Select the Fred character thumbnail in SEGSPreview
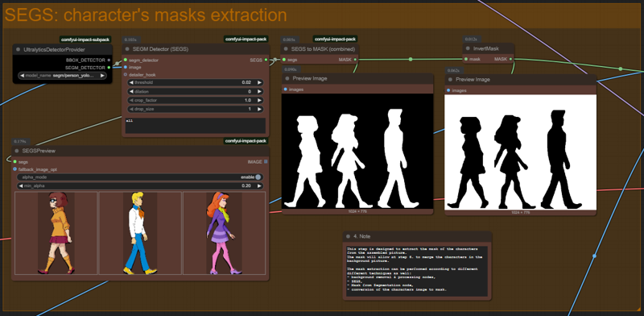 pos(140,233)
